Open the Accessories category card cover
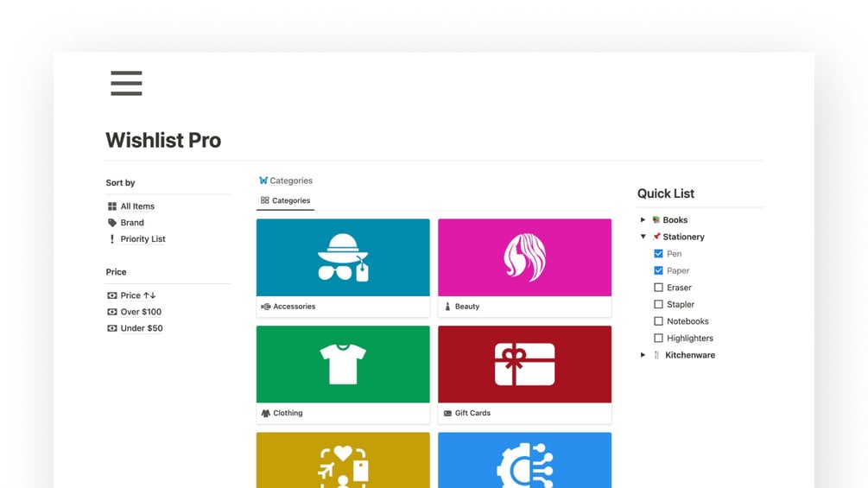Image resolution: width=868 pixels, height=488 pixels. 343,257
